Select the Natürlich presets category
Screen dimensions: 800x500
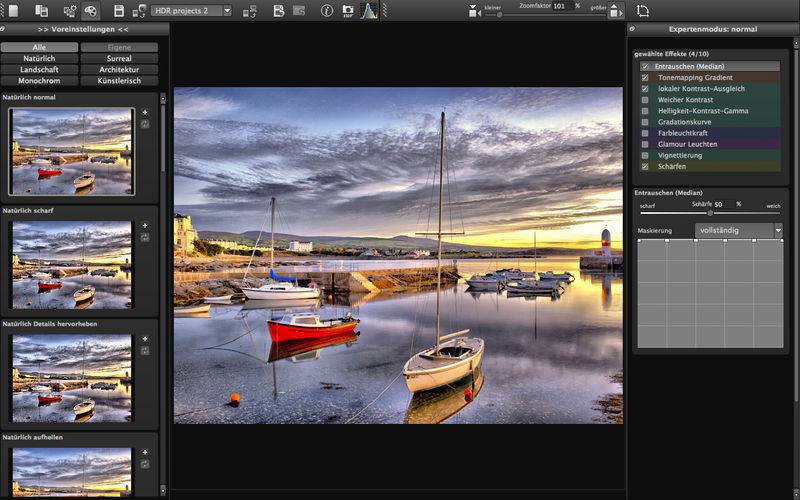(39, 59)
